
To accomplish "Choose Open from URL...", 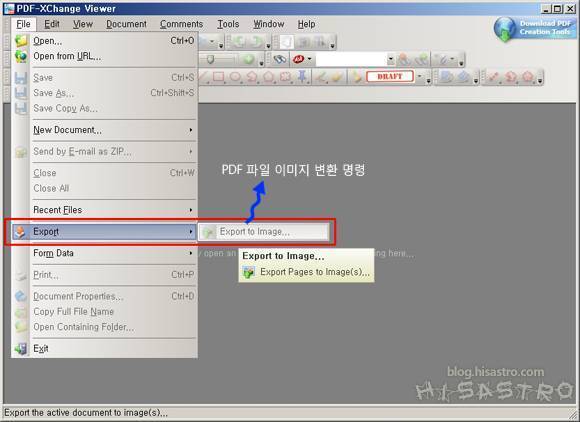I will click(104, 56).
